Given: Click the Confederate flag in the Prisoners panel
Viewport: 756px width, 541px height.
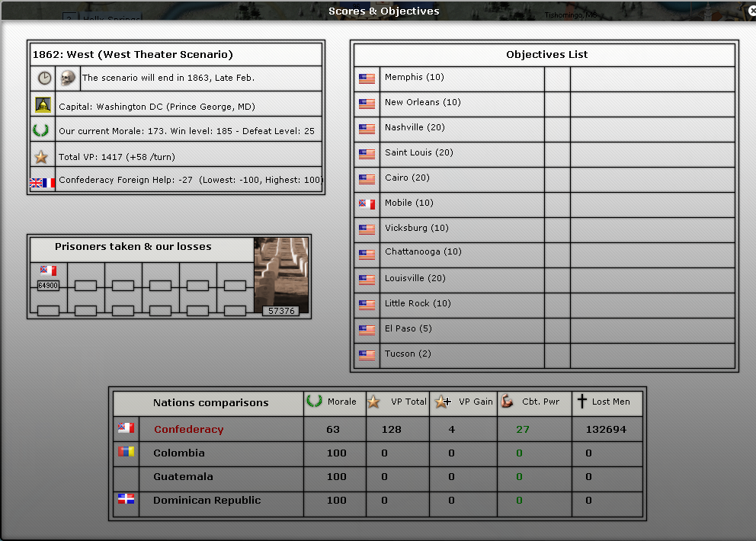Looking at the screenshot, I should click(48, 270).
